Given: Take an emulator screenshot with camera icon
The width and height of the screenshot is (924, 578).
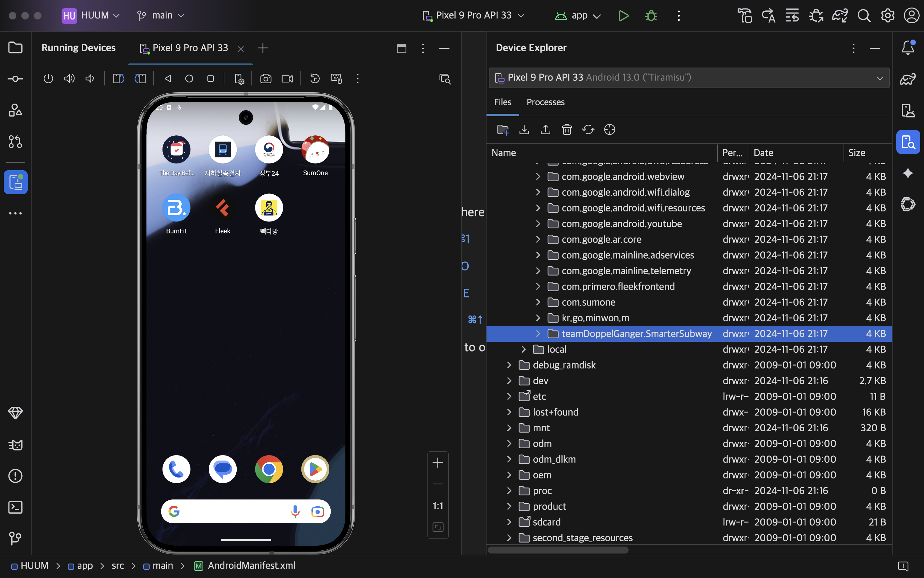Looking at the screenshot, I should pyautogui.click(x=266, y=79).
